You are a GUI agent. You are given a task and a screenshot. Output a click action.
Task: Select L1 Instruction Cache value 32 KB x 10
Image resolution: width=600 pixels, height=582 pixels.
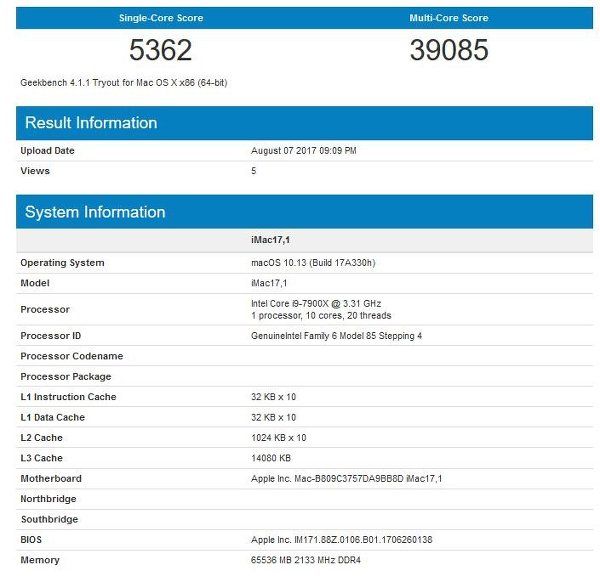[x=274, y=397]
